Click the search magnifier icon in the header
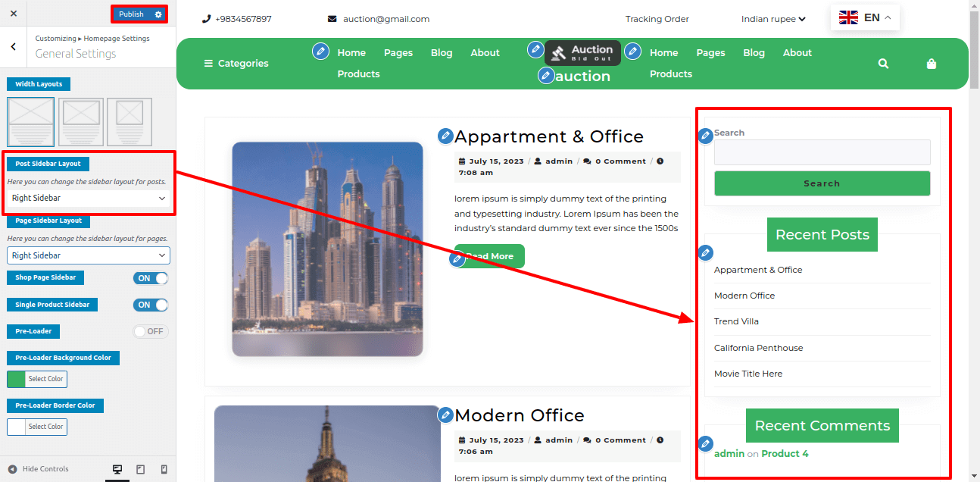Image resolution: width=980 pixels, height=482 pixels. [x=883, y=64]
